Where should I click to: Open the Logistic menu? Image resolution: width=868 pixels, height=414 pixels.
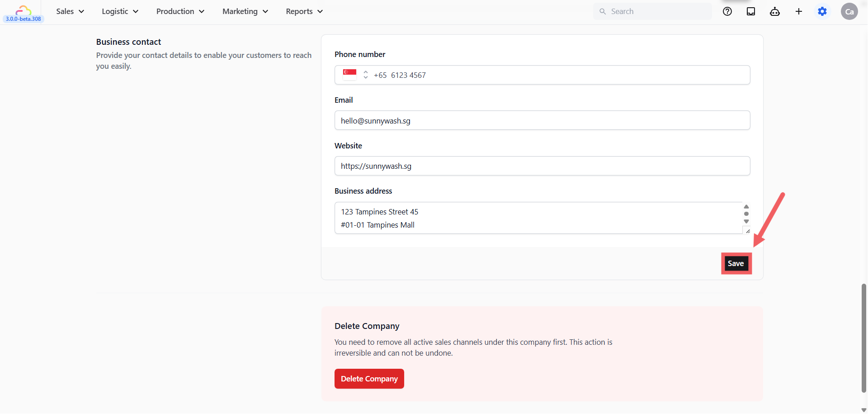point(120,11)
